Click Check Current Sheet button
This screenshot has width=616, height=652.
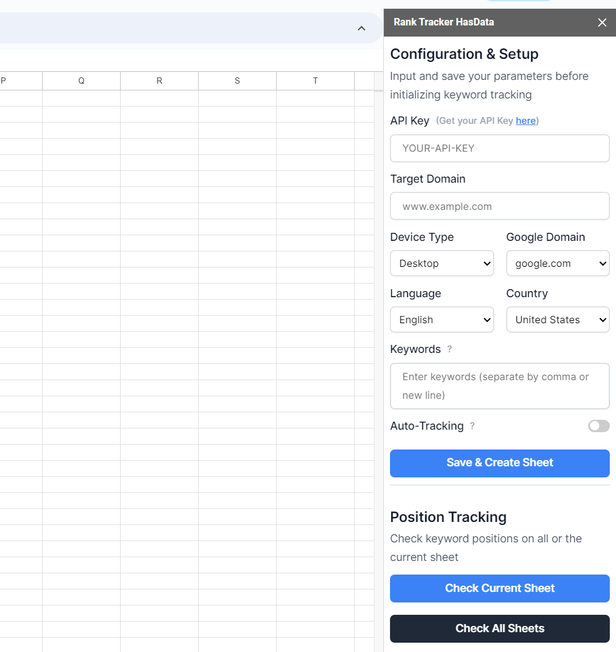[500, 588]
